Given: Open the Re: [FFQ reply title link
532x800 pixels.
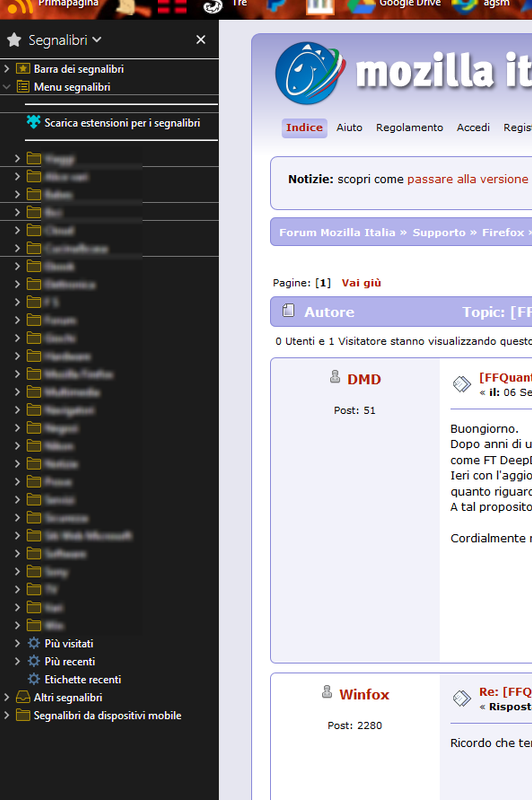Looking at the screenshot, I should (x=505, y=692).
